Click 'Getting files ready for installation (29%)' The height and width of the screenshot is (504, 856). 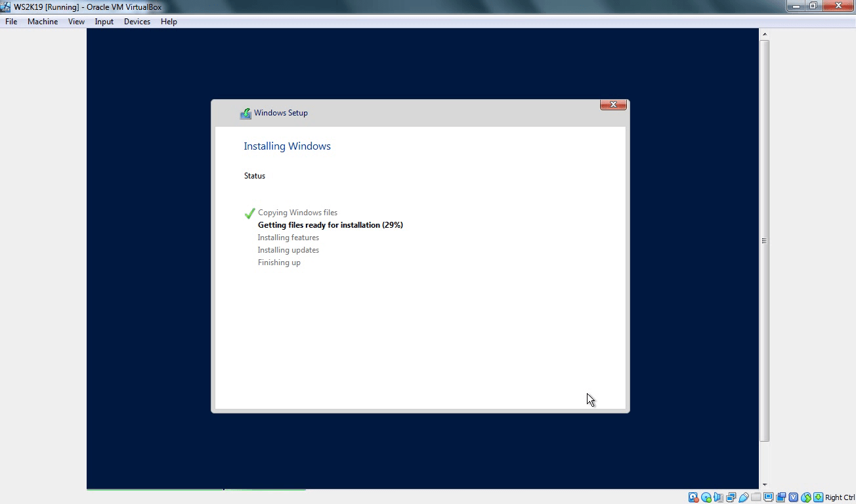click(330, 225)
